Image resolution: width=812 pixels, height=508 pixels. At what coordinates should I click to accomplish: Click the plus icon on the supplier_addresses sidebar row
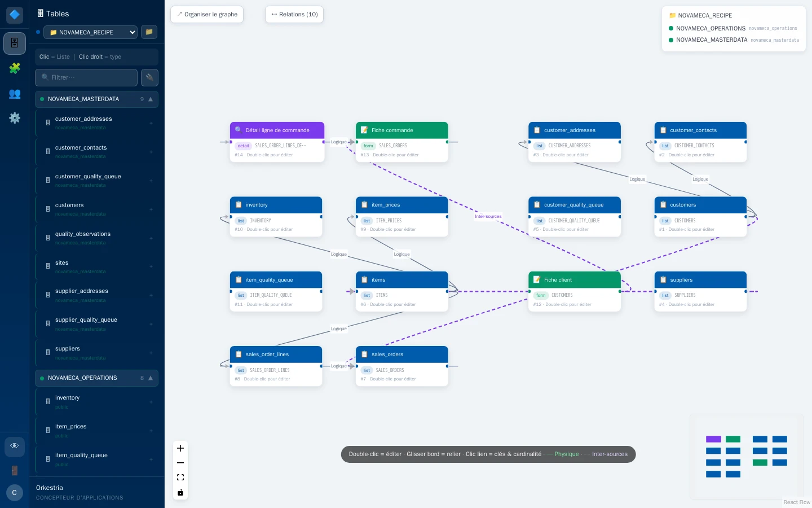pyautogui.click(x=151, y=295)
